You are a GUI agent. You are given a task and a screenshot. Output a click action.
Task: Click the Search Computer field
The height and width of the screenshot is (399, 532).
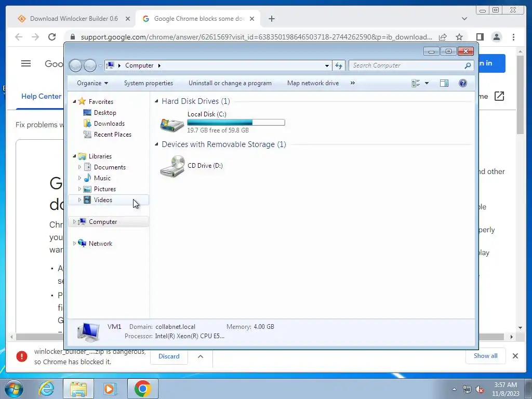[411, 65]
